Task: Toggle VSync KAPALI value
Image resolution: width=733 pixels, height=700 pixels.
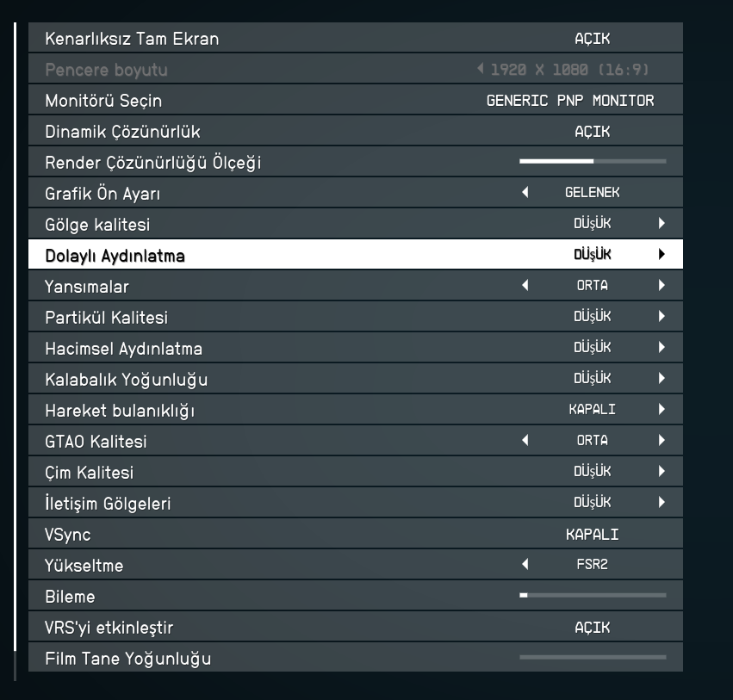Action: [592, 534]
